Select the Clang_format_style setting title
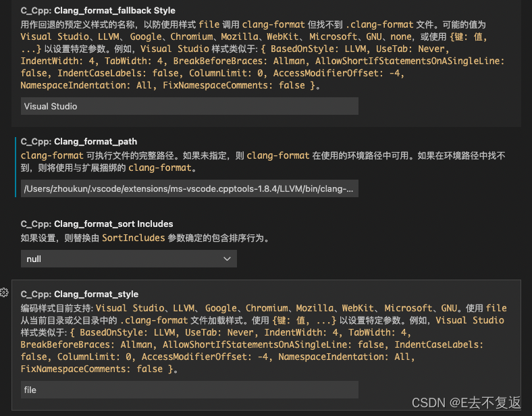 pos(80,294)
